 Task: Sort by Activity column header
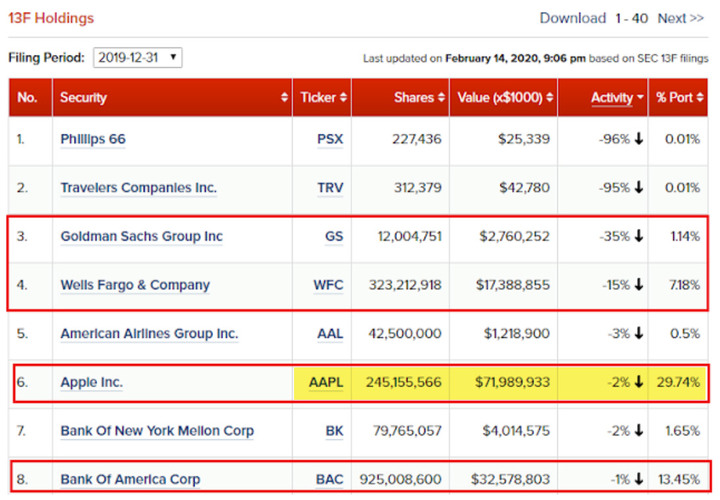tap(603, 97)
